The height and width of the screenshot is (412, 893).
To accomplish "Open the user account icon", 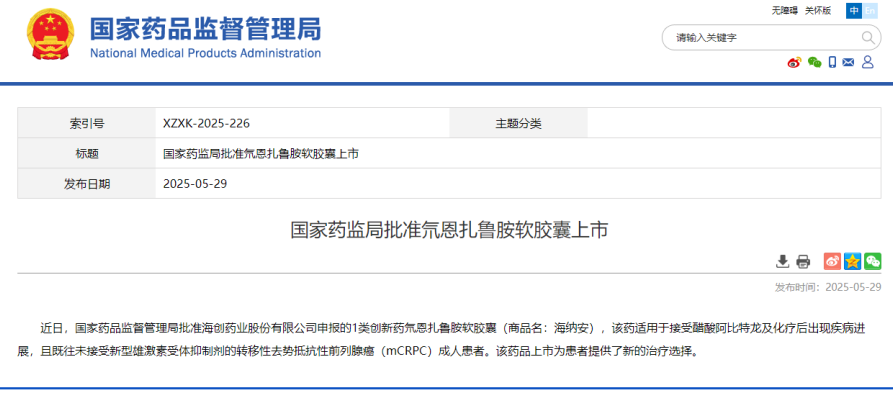I will click(867, 62).
